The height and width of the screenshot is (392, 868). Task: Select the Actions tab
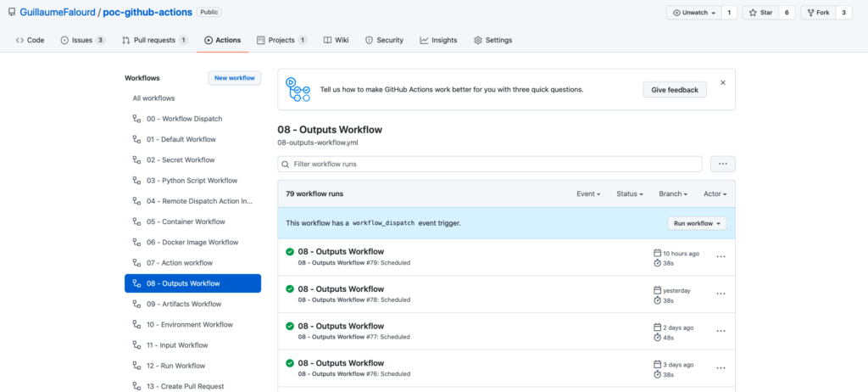223,40
